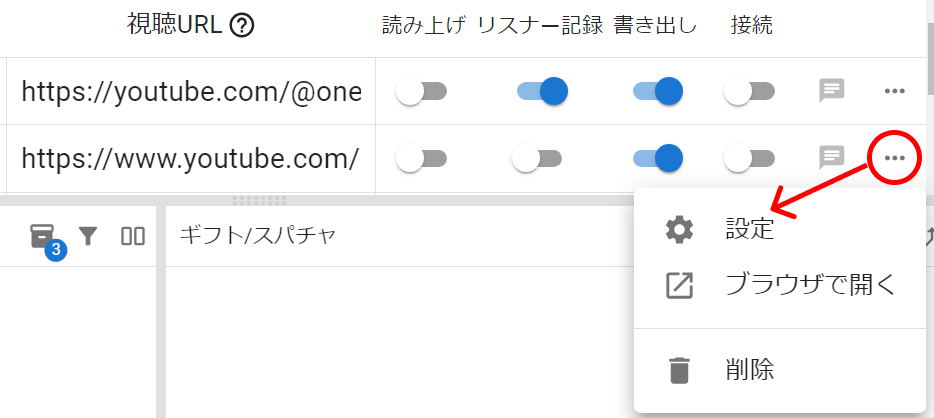934x418 pixels.
Task: Click the trash icon in popup menu
Action: (680, 370)
